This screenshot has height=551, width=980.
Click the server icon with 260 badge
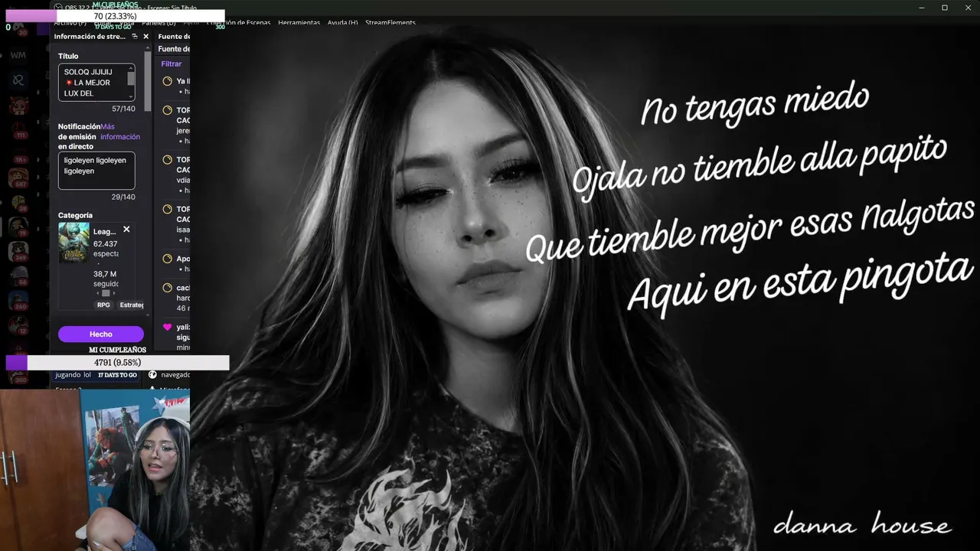click(18, 300)
